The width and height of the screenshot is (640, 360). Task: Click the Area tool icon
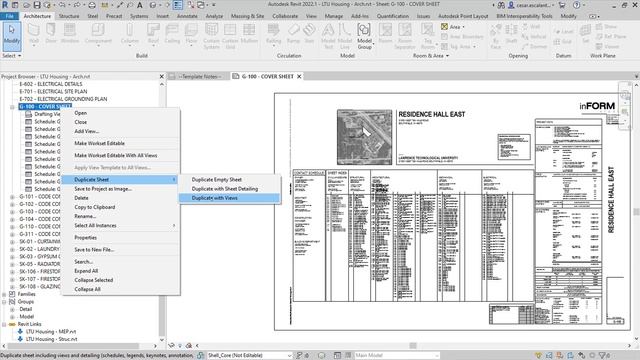tap(444, 27)
